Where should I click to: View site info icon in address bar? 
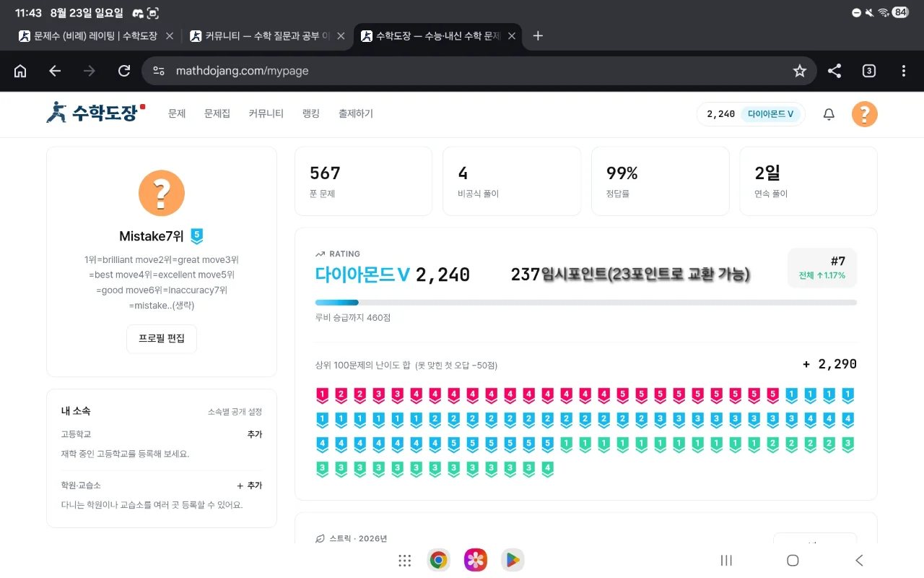click(x=160, y=71)
